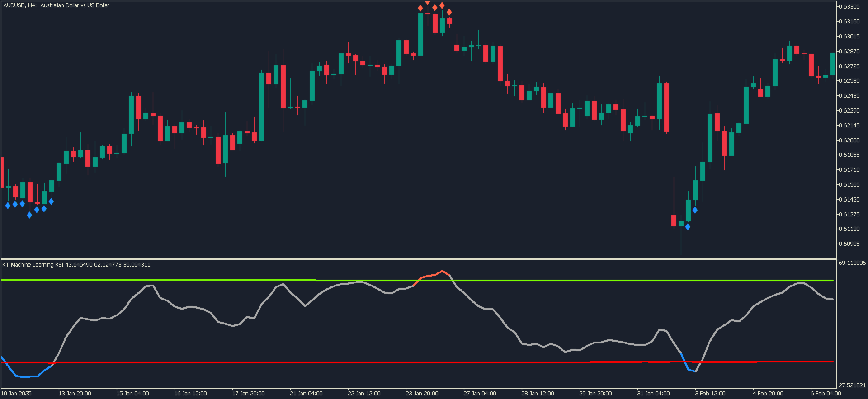Select the 4 Feb 20:00 time label
The image size is (868, 399).
[x=768, y=394]
